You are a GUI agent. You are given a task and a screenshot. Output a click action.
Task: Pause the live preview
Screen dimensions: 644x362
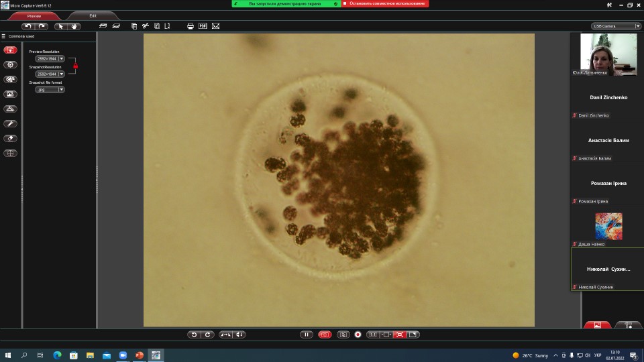point(307,335)
